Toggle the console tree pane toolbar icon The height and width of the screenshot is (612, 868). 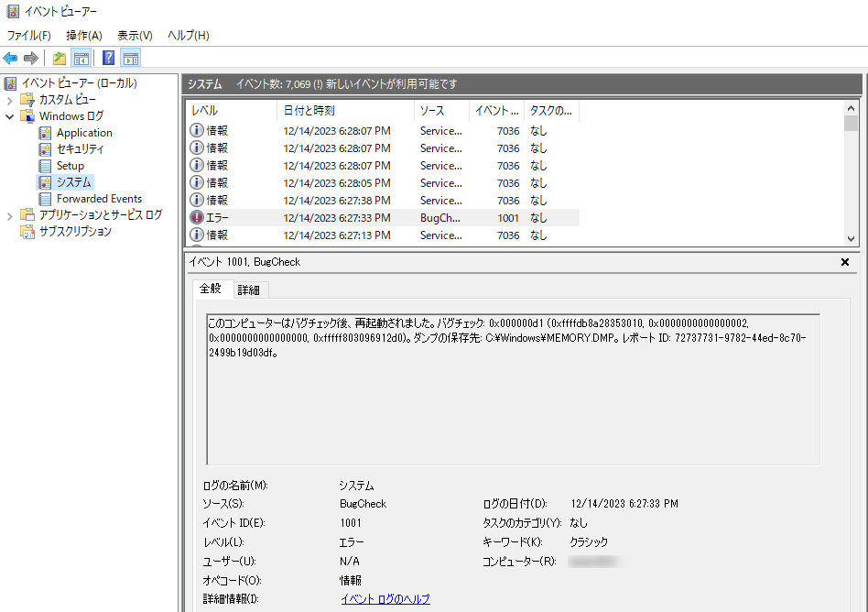(x=81, y=58)
